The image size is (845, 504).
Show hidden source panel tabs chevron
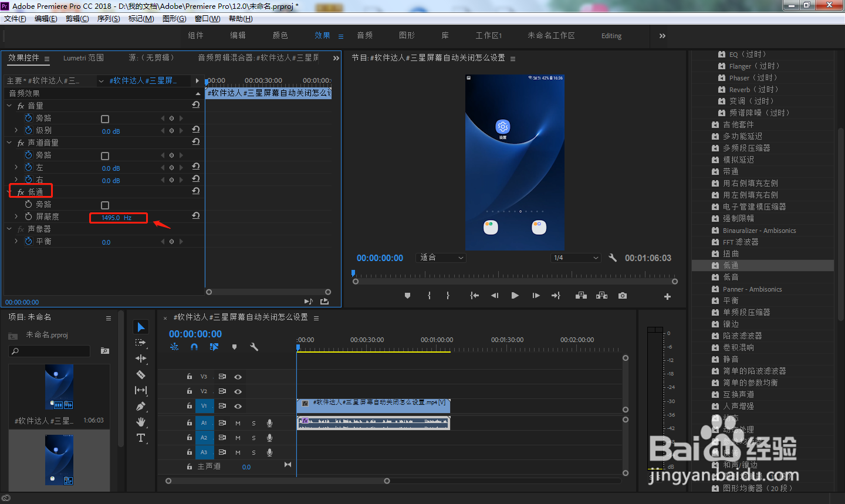(x=336, y=58)
